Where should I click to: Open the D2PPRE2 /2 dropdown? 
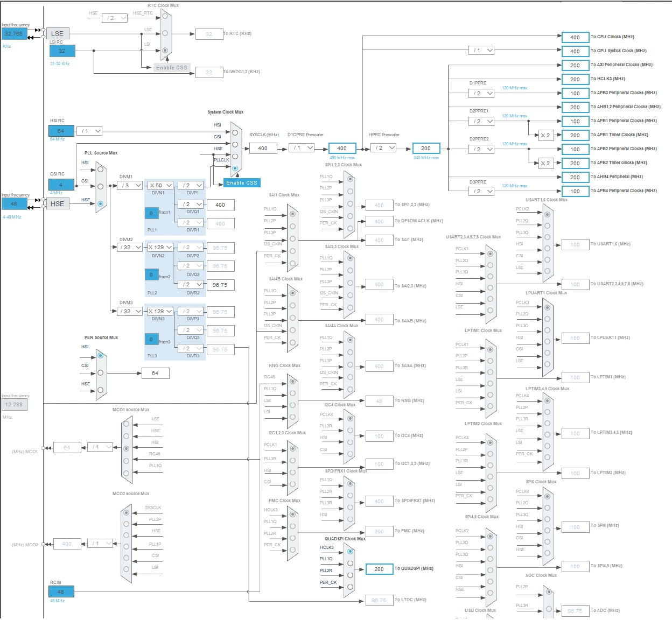481,149
